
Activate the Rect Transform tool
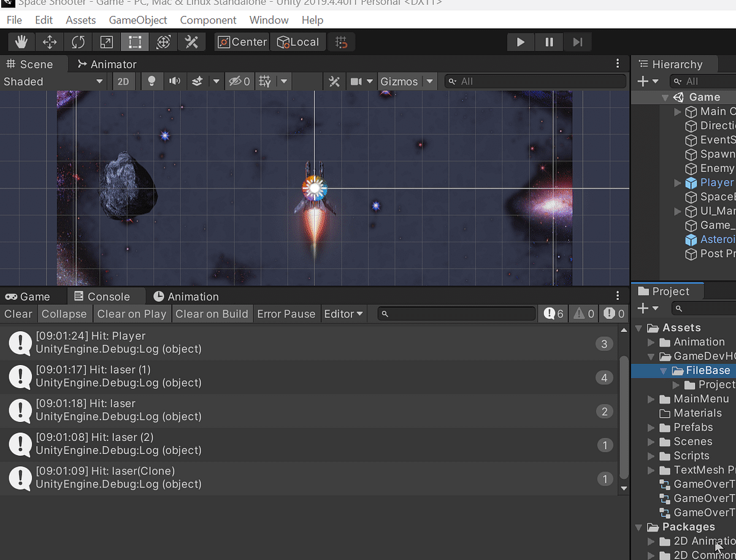click(x=134, y=42)
